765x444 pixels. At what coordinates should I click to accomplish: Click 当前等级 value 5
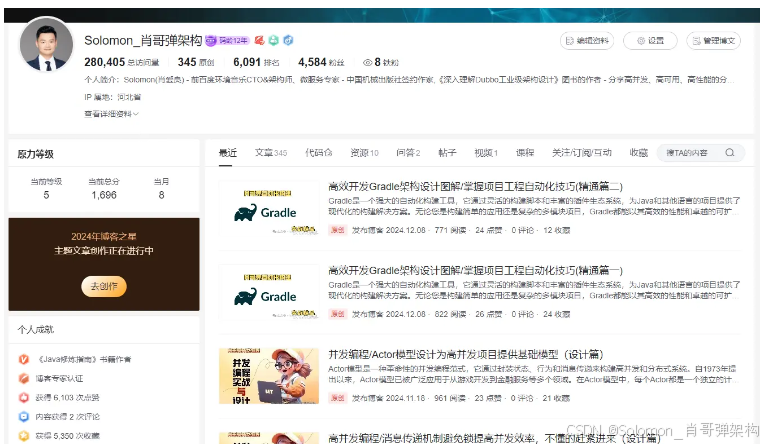[x=46, y=195]
